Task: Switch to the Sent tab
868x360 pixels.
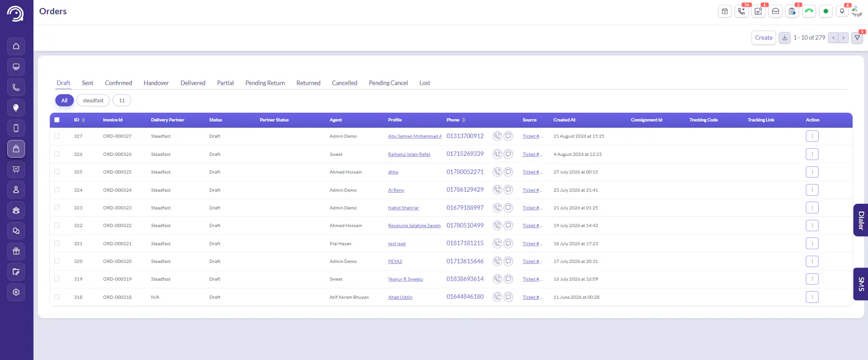Action: click(x=87, y=83)
